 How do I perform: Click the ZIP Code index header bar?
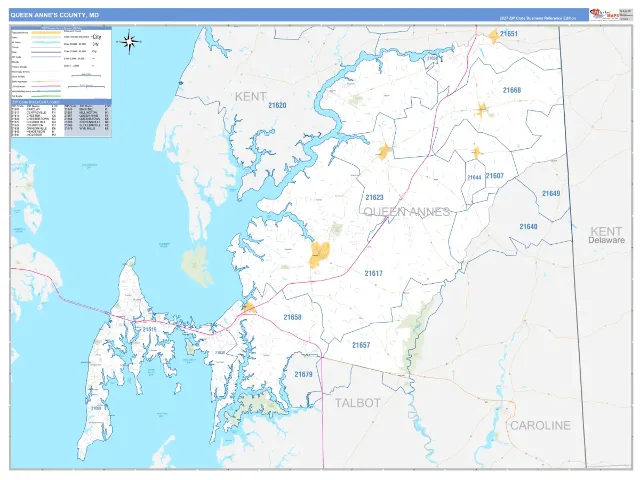point(61,102)
